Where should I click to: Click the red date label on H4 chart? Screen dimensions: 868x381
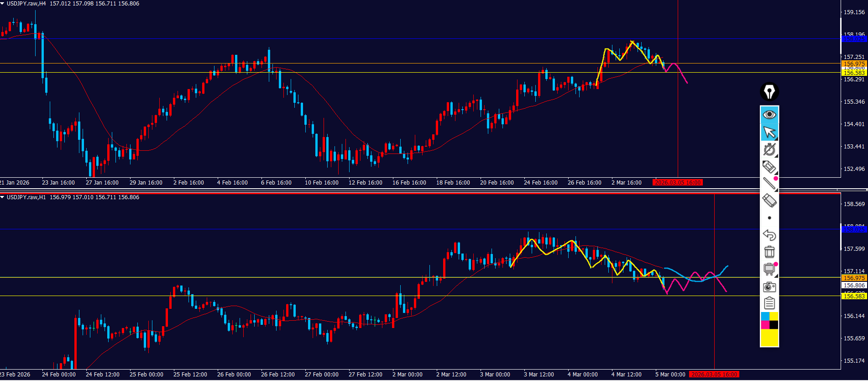pos(678,183)
